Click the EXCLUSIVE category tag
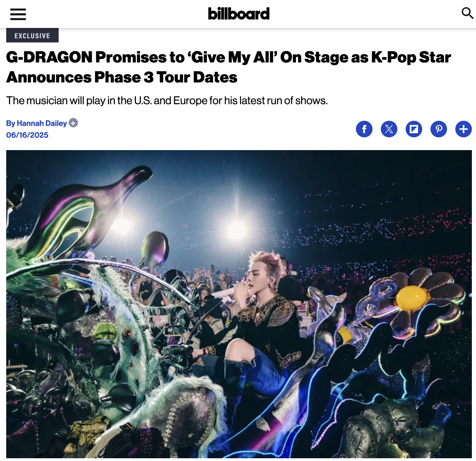The height and width of the screenshot is (461, 476). pos(32,36)
